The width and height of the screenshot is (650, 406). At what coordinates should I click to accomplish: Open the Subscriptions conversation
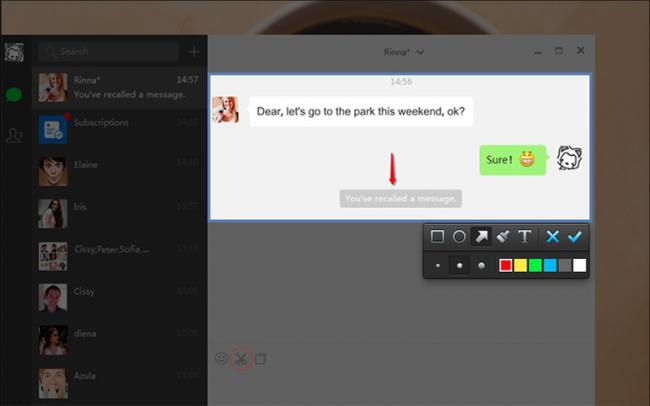(x=119, y=129)
